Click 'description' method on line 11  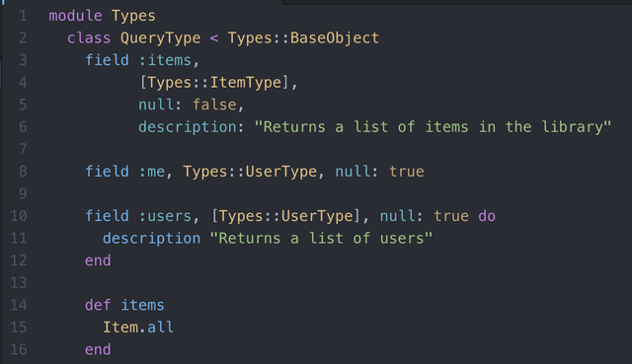[151, 239]
